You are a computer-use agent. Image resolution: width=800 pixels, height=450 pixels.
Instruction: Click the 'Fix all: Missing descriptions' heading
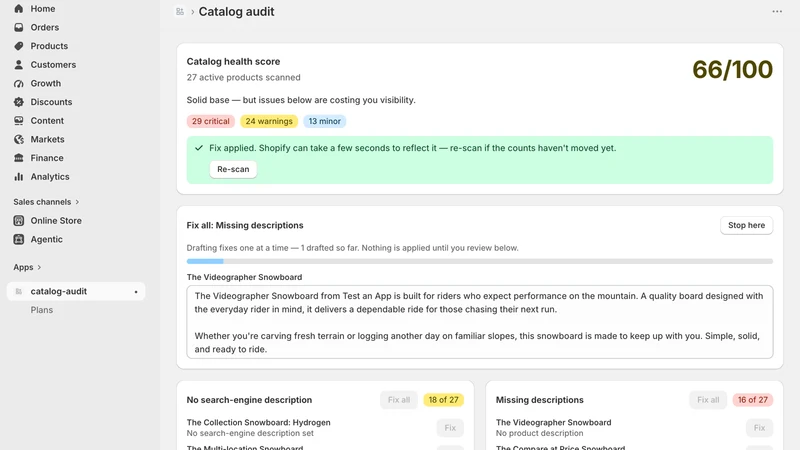pyautogui.click(x=245, y=226)
